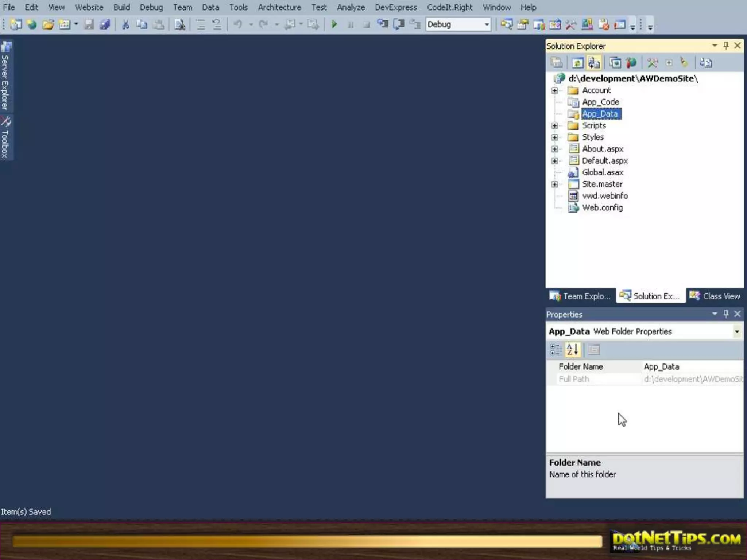Toggle Alphabetical sort in Properties
Screen dimensions: 747x560
point(572,349)
